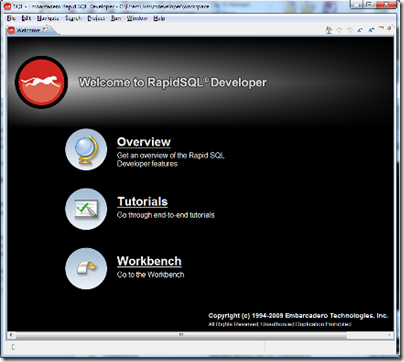Image resolution: width=404 pixels, height=362 pixels.
Task: Click the Tutorials checklist icon
Action: click(86, 209)
